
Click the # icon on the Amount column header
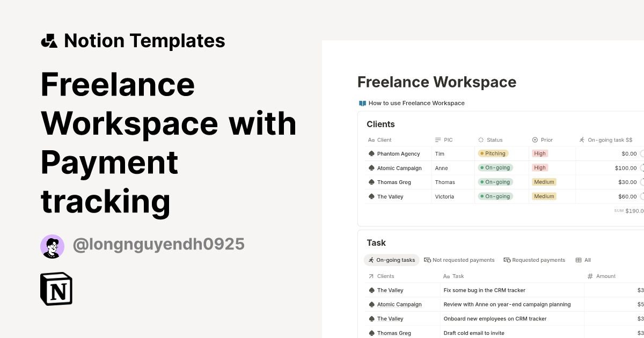click(590, 276)
